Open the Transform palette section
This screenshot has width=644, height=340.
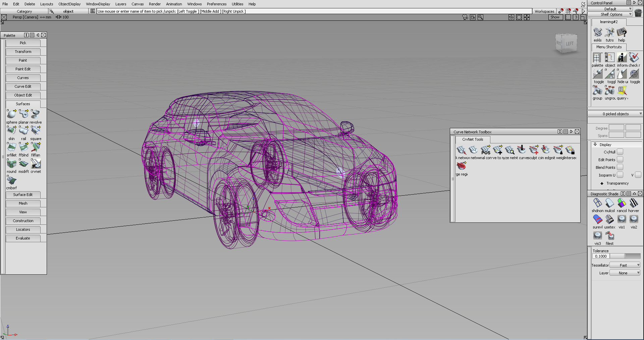[x=23, y=52]
